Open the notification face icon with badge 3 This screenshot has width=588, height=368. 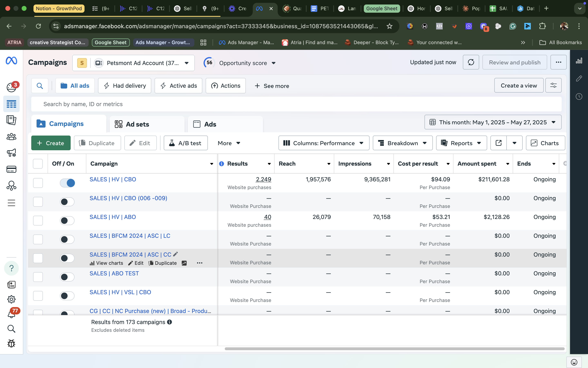tap(11, 87)
